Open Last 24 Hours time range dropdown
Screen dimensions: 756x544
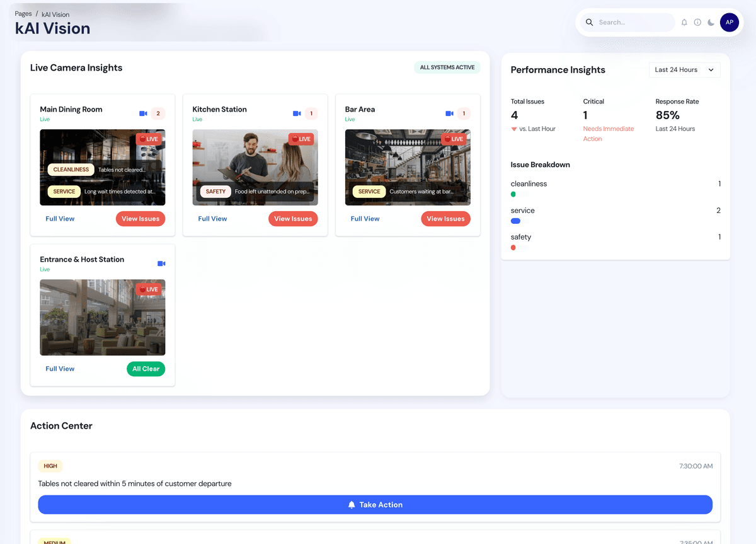(x=684, y=70)
